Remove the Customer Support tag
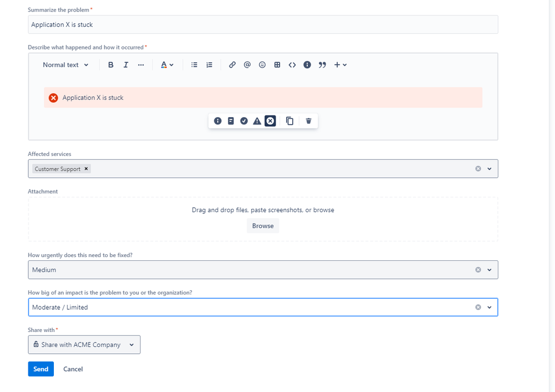The height and width of the screenshot is (392, 555). point(86,169)
